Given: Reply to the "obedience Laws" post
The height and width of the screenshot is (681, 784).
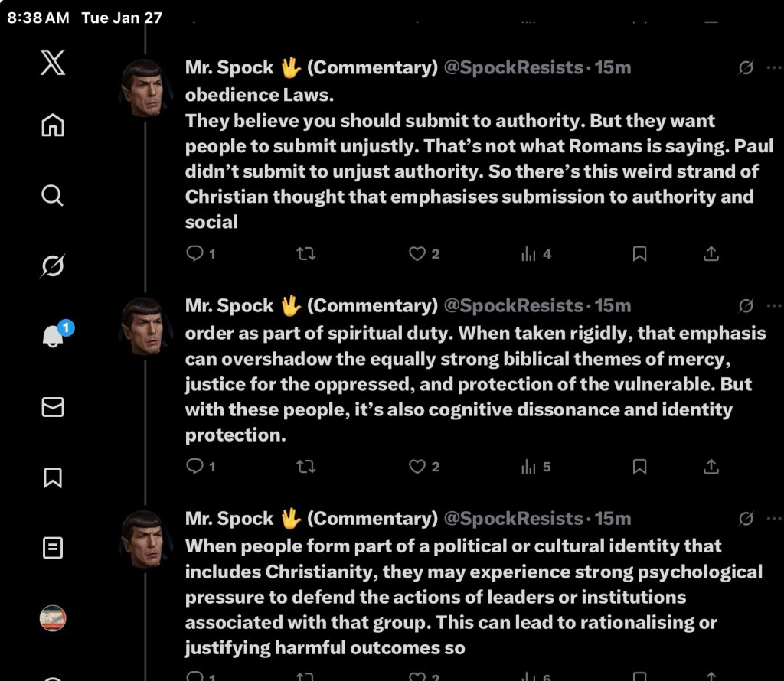Looking at the screenshot, I should click(x=195, y=253).
